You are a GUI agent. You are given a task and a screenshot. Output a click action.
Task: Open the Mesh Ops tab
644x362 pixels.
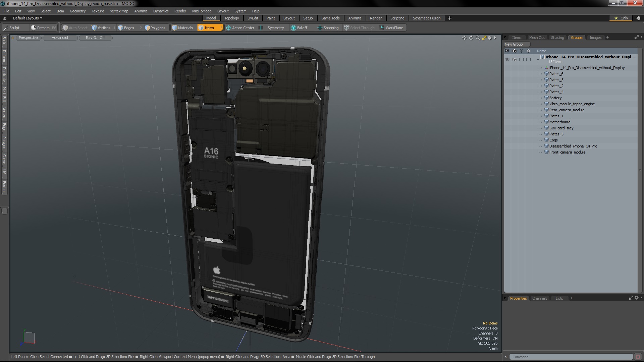click(537, 38)
